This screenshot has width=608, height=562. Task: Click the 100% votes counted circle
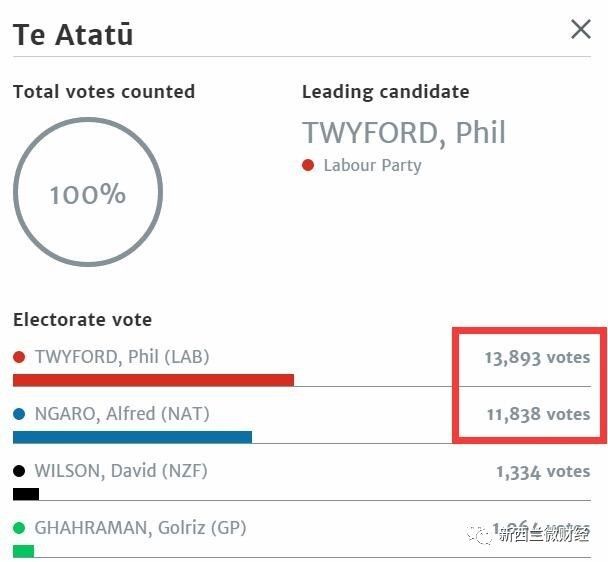[x=88, y=194]
